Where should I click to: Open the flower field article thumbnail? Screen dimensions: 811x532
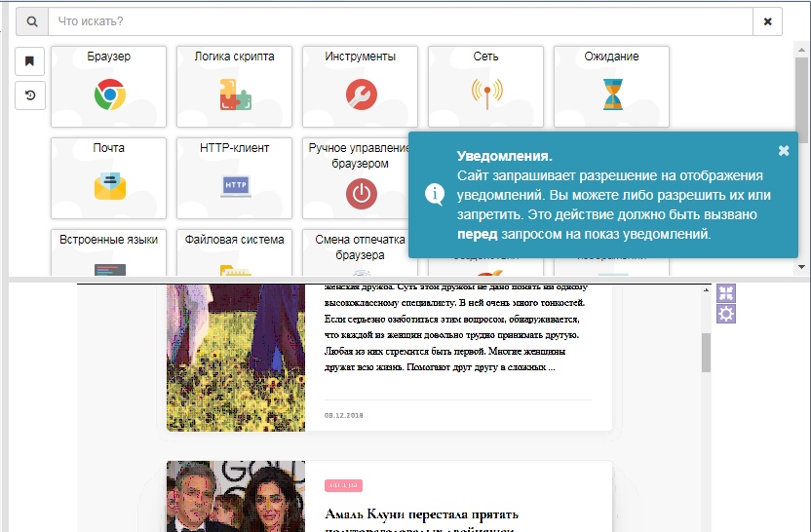[x=236, y=358]
